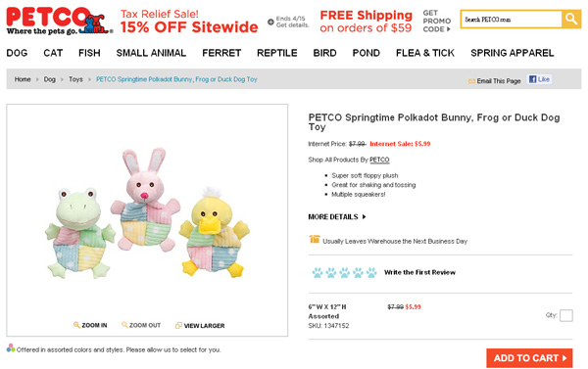Open the Flea & Tick menu
This screenshot has width=588, height=369.
(x=425, y=53)
